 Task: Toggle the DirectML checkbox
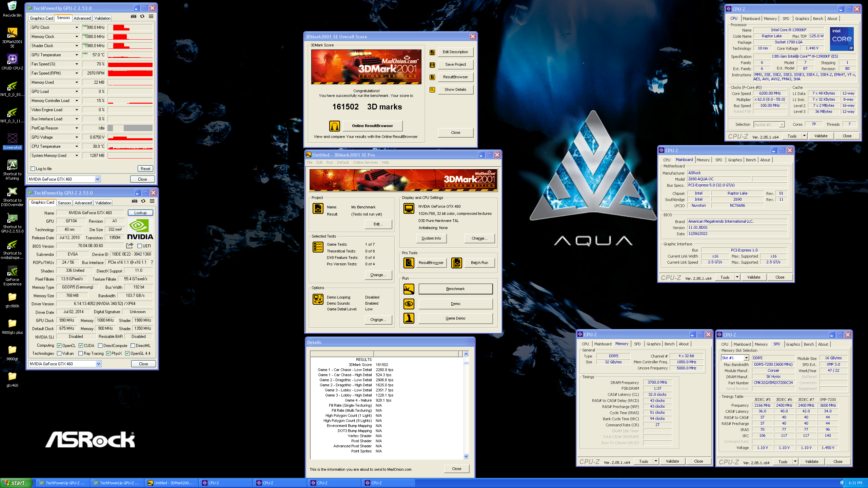click(133, 346)
